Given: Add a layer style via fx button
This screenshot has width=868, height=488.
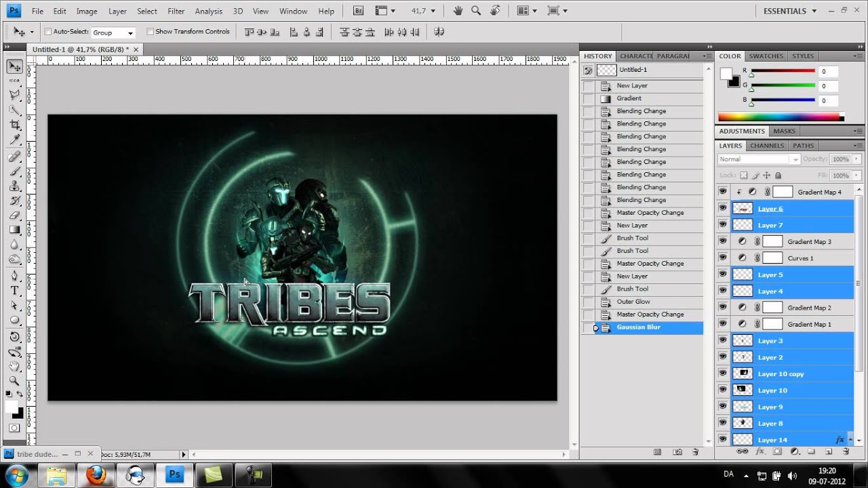Looking at the screenshot, I should 760,451.
